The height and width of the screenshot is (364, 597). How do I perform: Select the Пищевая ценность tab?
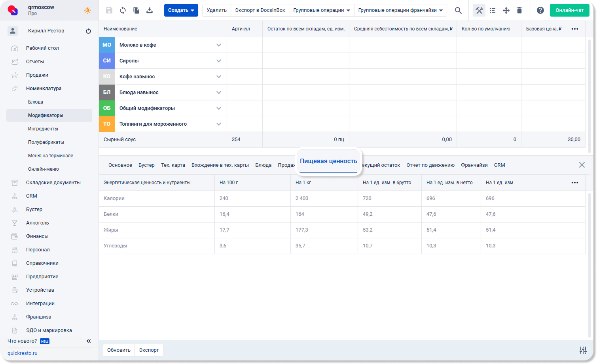(x=328, y=161)
